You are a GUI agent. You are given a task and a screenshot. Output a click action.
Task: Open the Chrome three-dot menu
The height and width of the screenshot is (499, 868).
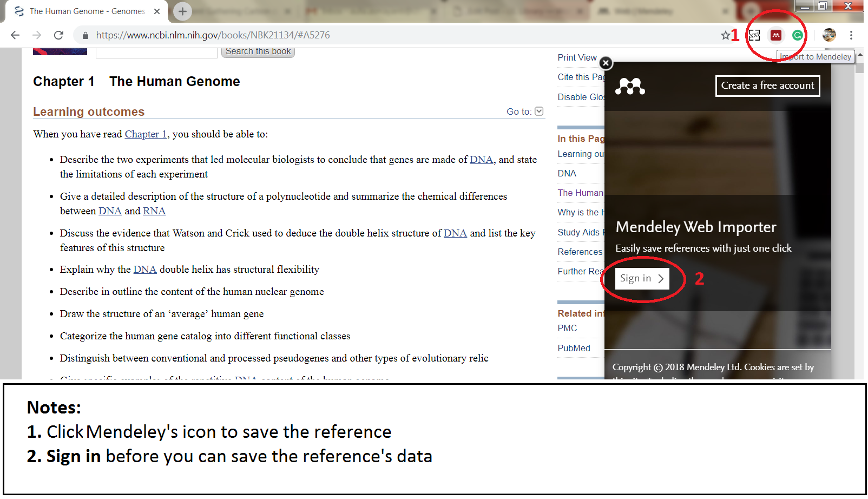851,35
